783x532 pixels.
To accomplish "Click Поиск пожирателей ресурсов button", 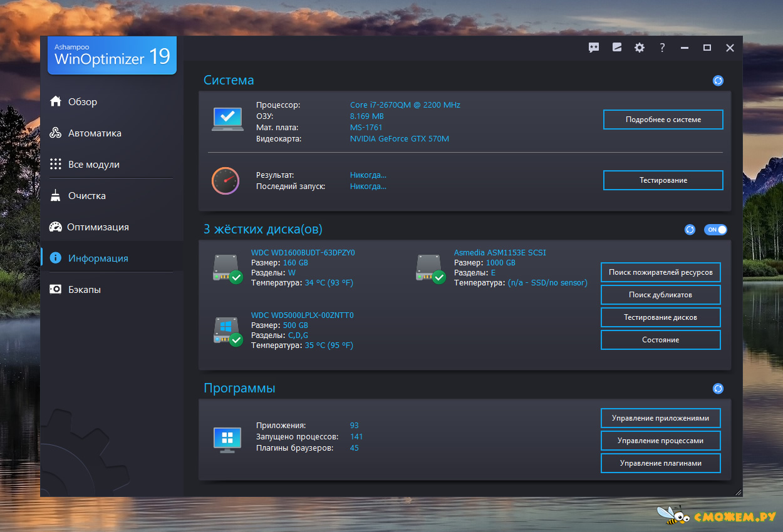I will coord(661,272).
